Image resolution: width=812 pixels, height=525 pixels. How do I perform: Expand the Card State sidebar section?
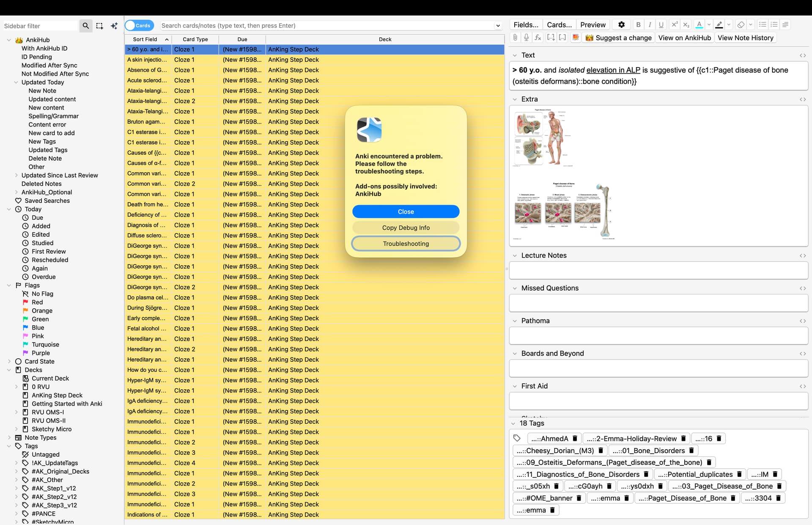pyautogui.click(x=9, y=362)
